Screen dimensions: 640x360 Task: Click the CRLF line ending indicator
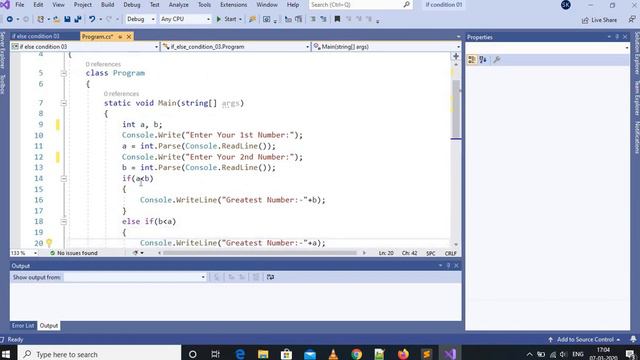[x=450, y=253]
